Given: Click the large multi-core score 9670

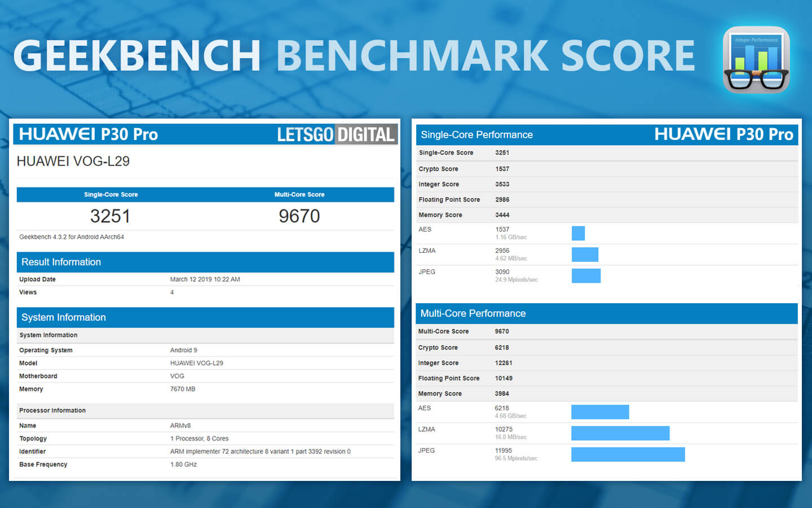Looking at the screenshot, I should 299,216.
